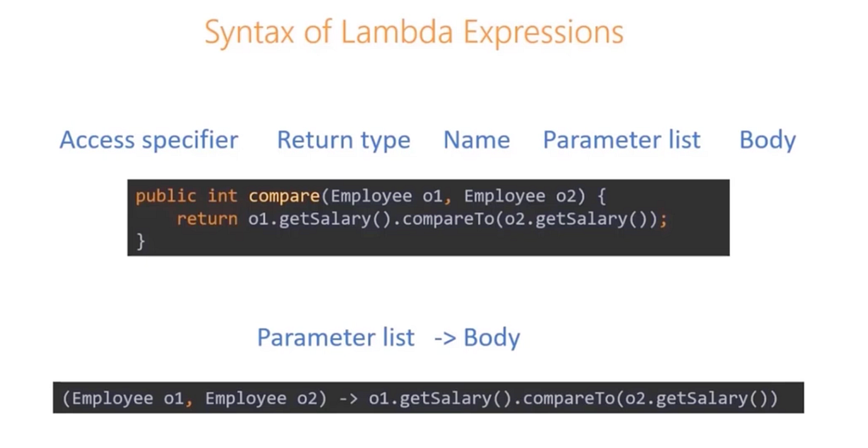This screenshot has height=448, width=868.
Task: Click the 'Syntax of Lambda Expressions' title
Action: 414,33
